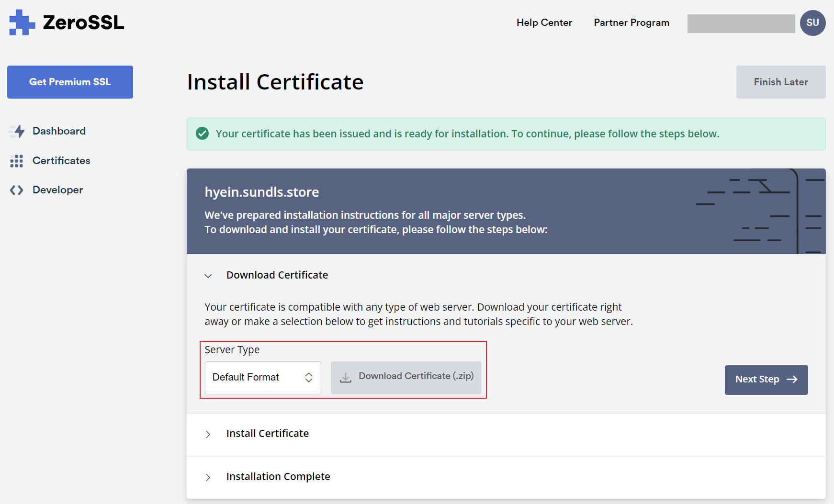The width and height of the screenshot is (834, 504).
Task: Click the Install Certificate page heading
Action: (275, 82)
